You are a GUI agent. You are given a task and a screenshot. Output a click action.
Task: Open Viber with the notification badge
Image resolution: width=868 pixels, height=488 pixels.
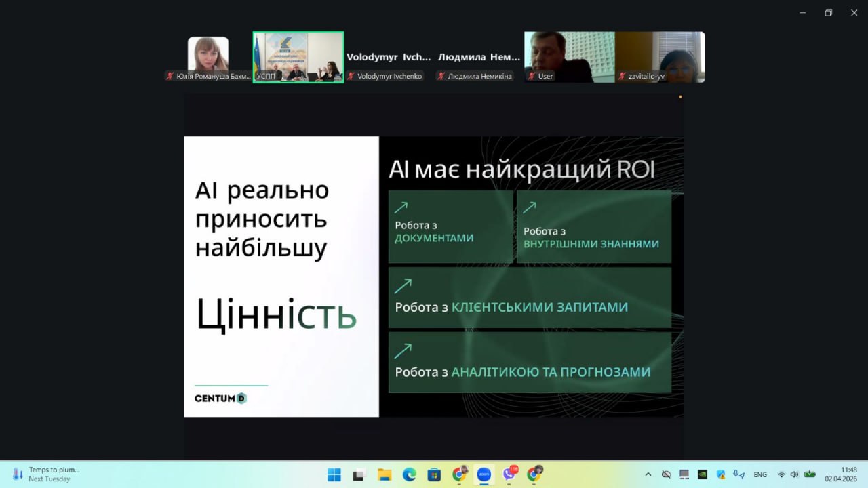(509, 474)
